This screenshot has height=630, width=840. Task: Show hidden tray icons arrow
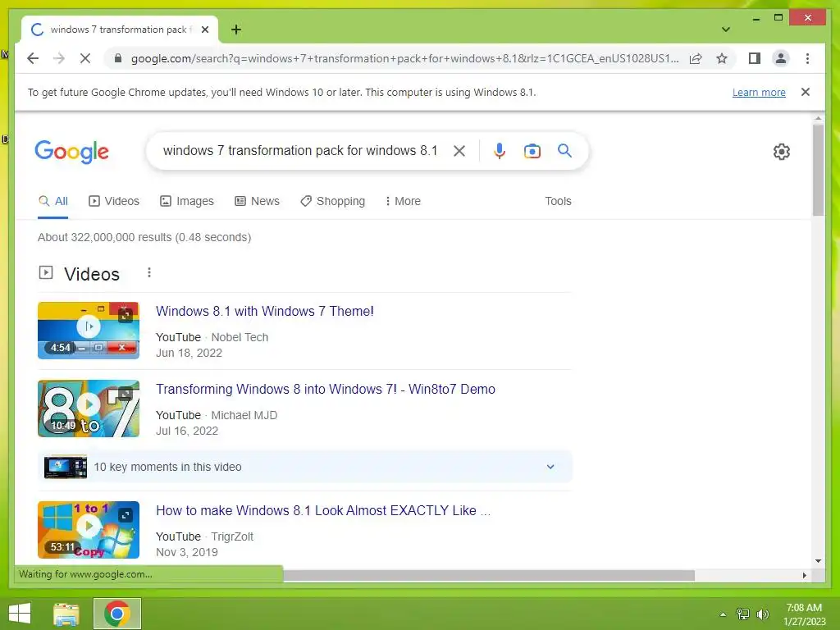[723, 614]
